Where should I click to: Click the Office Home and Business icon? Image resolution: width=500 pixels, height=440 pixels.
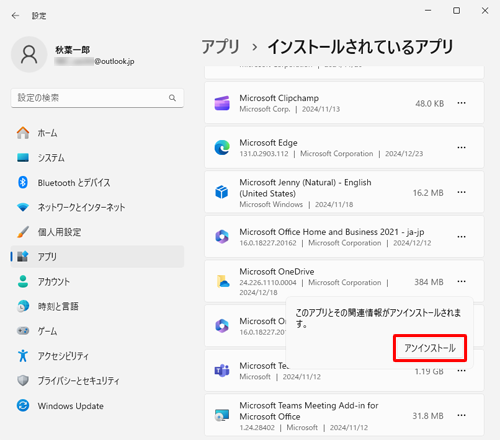tap(222, 237)
